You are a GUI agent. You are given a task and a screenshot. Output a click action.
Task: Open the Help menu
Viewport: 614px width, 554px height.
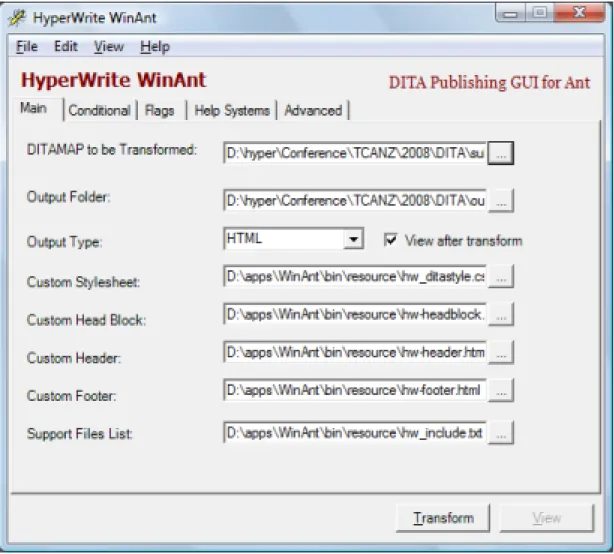155,47
